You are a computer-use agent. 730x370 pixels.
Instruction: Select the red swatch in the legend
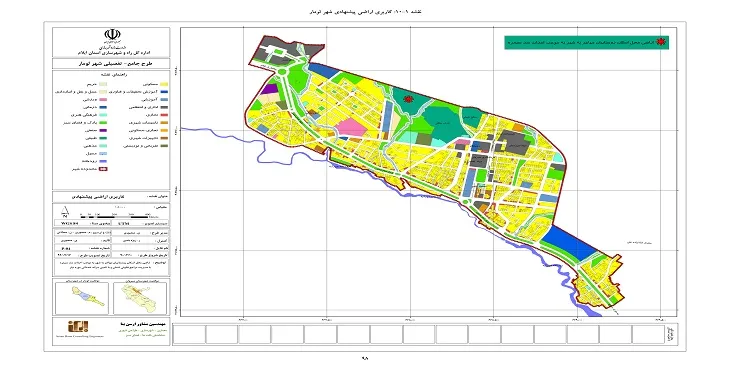point(164,115)
